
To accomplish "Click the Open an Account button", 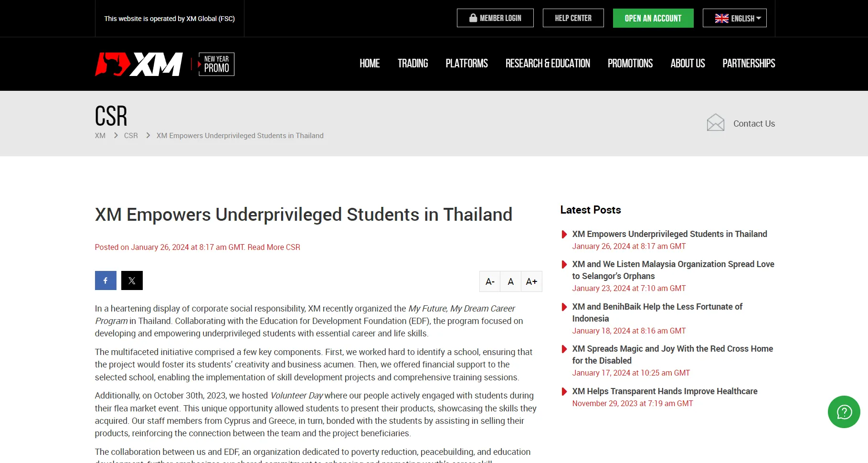I will [x=653, y=18].
